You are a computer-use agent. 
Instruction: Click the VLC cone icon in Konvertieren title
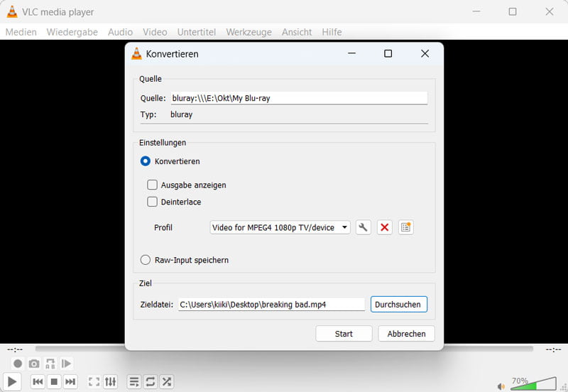pyautogui.click(x=136, y=54)
